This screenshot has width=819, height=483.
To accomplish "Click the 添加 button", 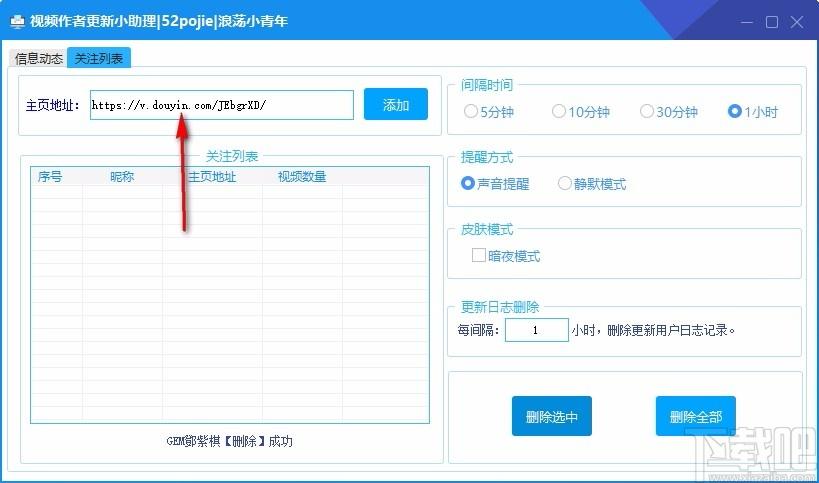I will [395, 104].
